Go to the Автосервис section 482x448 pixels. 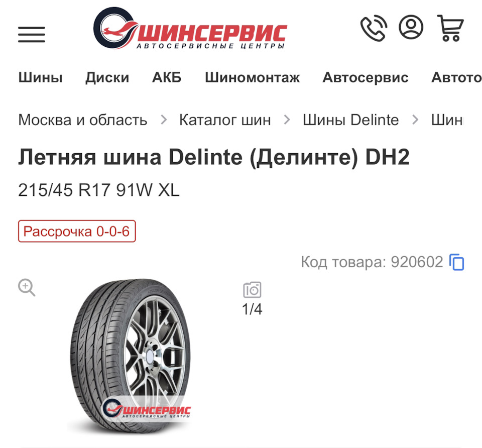pos(365,77)
